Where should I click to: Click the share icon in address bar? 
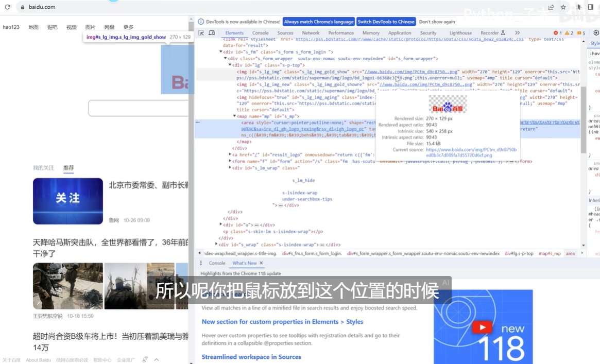pyautogui.click(x=551, y=7)
